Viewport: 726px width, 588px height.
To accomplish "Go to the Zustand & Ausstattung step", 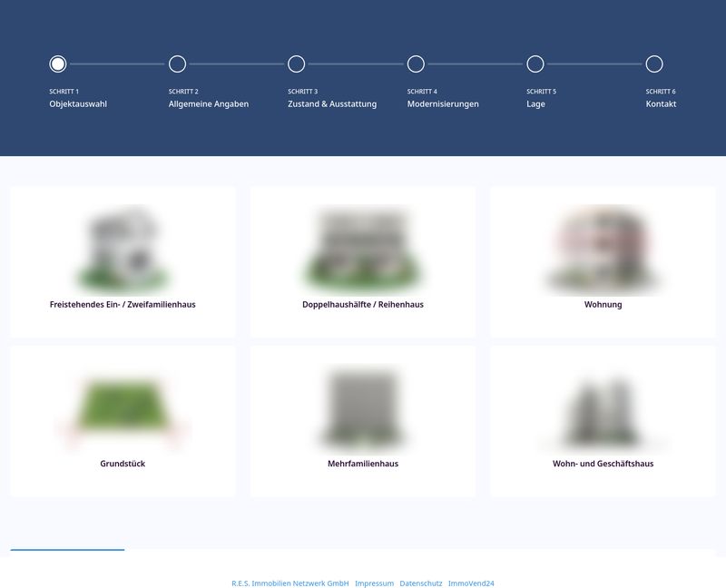I will (x=332, y=104).
